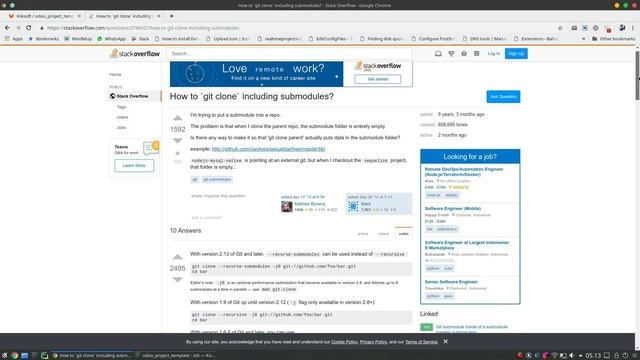The height and width of the screenshot is (360, 640).
Task: Open a new browser tab
Action: click(171, 16)
